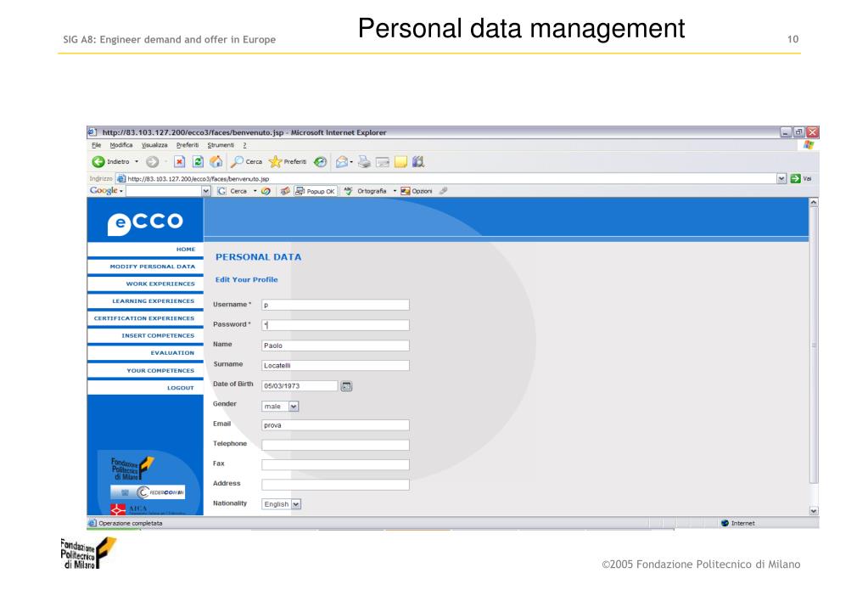Open the ? help menu

244,145
